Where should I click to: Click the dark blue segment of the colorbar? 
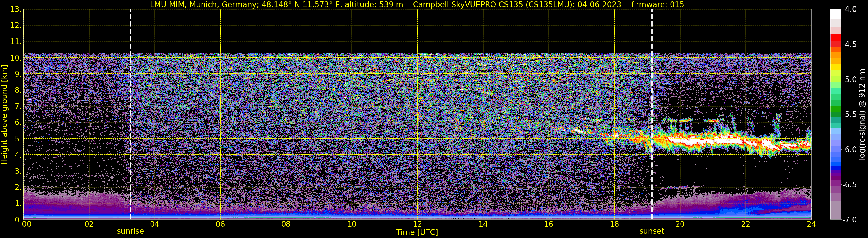(835, 168)
